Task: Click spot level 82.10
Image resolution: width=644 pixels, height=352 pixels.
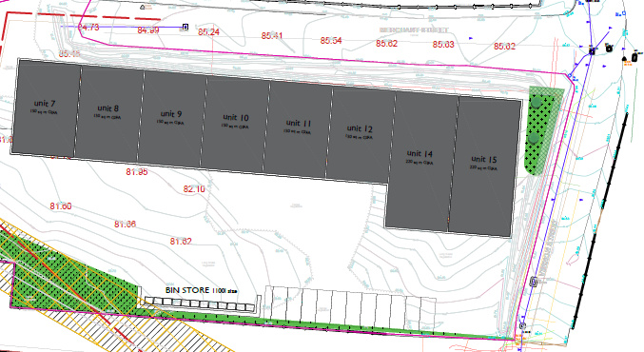Action: [194, 189]
